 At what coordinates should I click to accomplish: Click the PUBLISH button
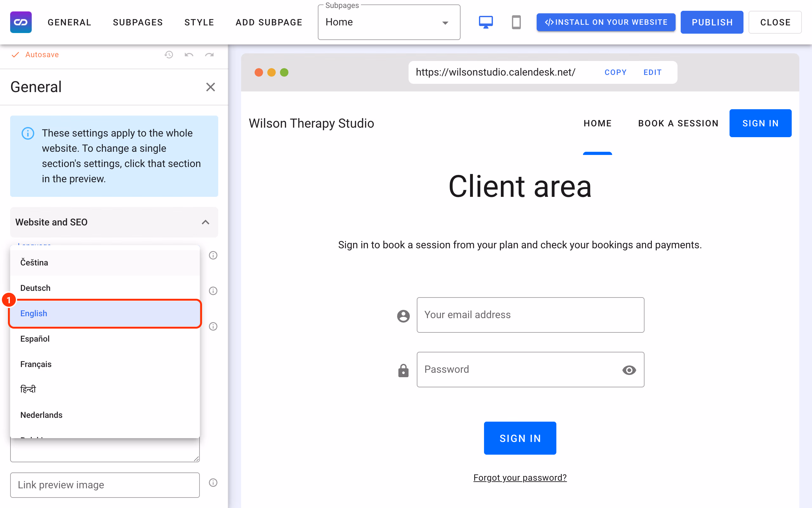(712, 22)
